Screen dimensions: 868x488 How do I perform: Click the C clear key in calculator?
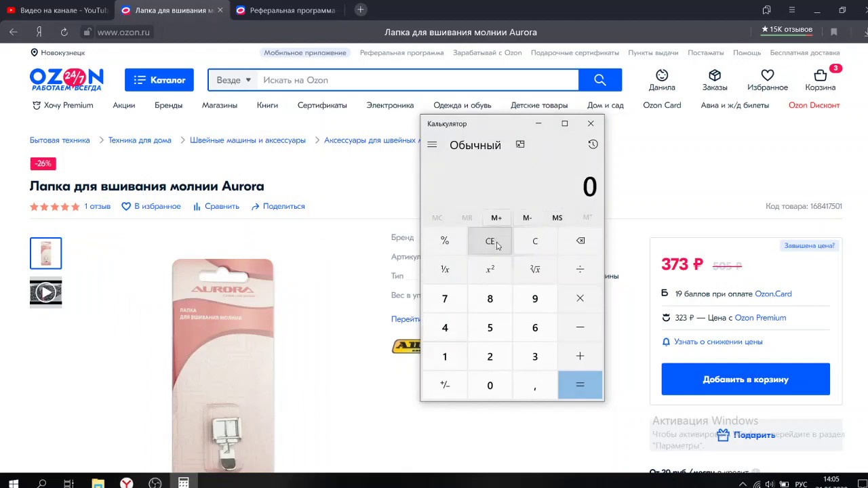(535, 241)
